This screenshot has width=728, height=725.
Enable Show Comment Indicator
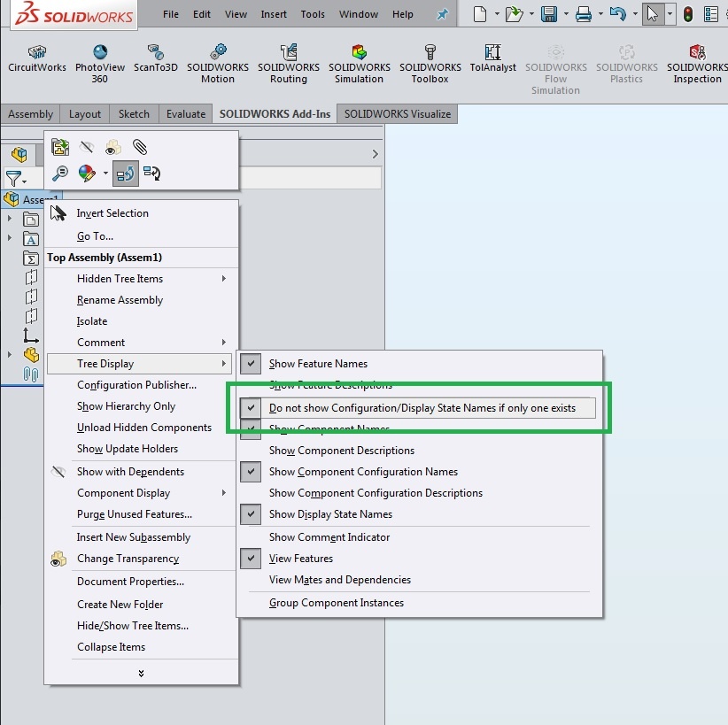coord(329,537)
